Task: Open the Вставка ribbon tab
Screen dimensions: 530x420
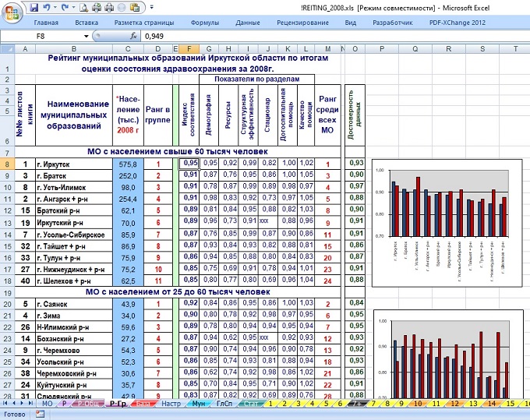Action: [x=87, y=23]
